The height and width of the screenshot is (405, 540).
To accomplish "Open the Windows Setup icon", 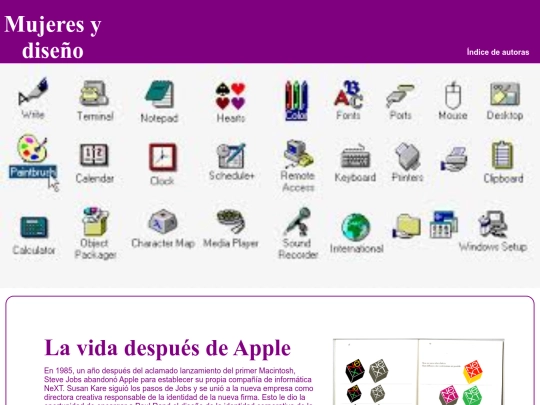I will tap(493, 224).
